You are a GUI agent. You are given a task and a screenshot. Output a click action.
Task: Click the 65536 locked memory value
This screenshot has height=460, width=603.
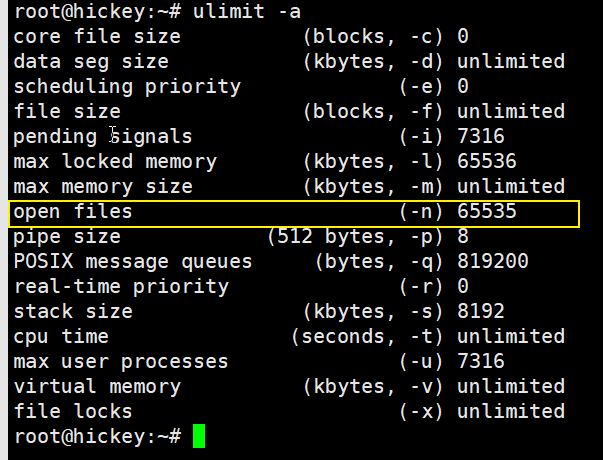(487, 161)
